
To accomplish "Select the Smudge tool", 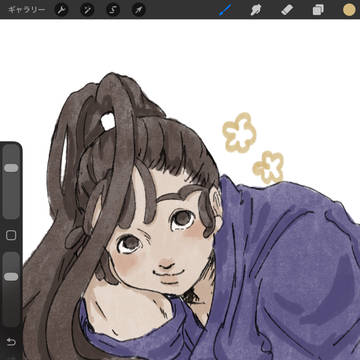I will (256, 10).
